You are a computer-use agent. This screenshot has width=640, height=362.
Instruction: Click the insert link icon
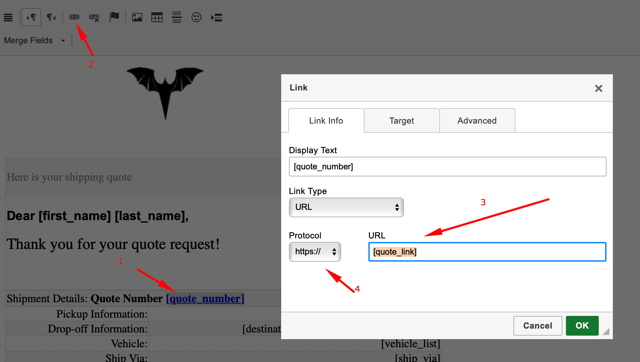click(74, 17)
